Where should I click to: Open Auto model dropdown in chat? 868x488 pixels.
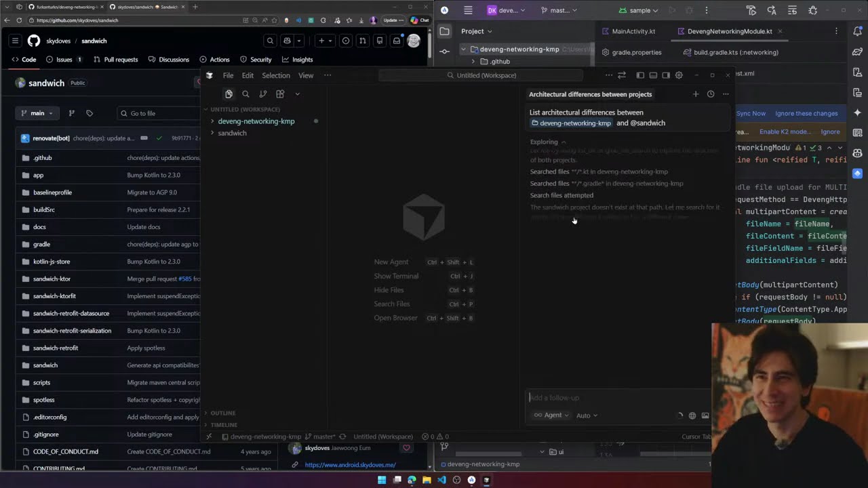(587, 415)
